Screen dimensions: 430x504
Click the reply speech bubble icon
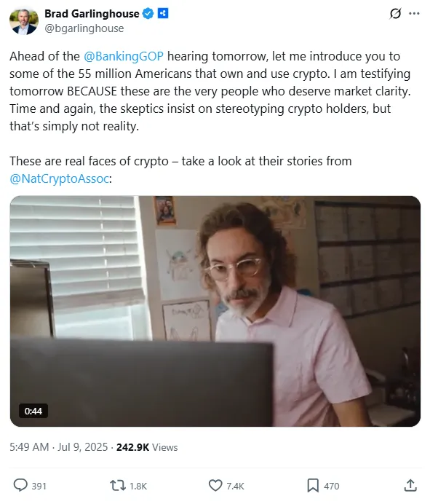[20, 485]
